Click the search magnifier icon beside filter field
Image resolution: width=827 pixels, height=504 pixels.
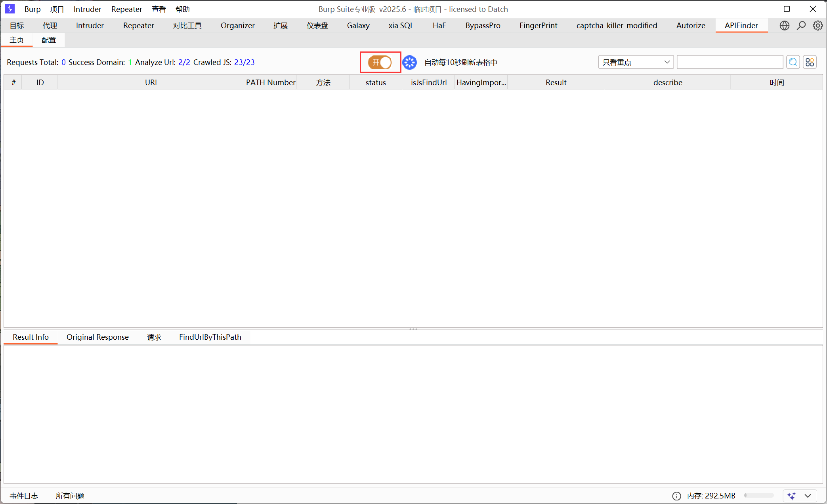click(x=793, y=62)
